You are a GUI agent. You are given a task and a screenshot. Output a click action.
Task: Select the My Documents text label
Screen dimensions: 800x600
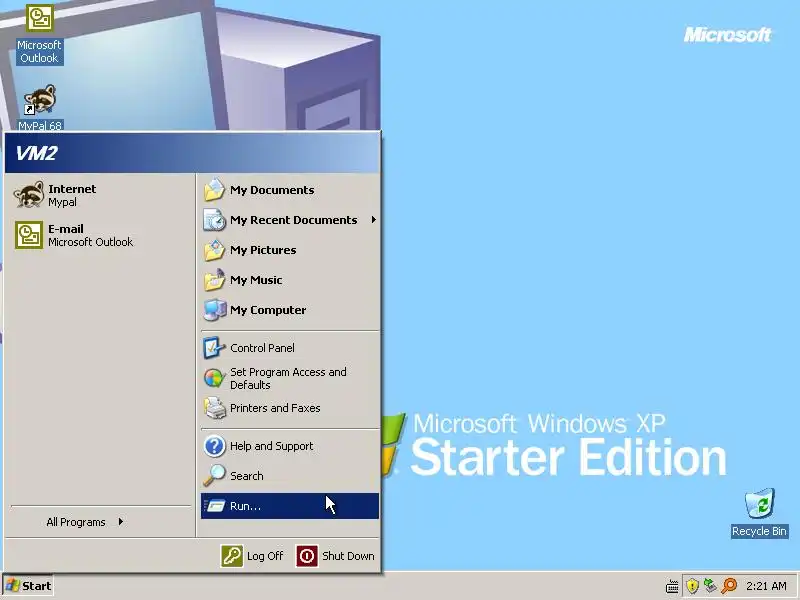(x=272, y=190)
